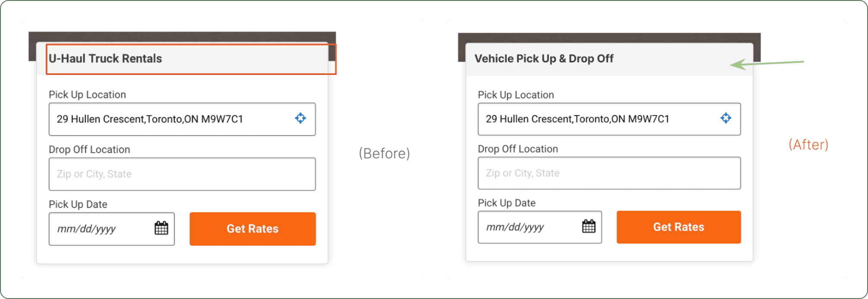The height and width of the screenshot is (299, 868).
Task: Click Drop Off Location label in Vehicle Pick Up form
Action: (518, 149)
